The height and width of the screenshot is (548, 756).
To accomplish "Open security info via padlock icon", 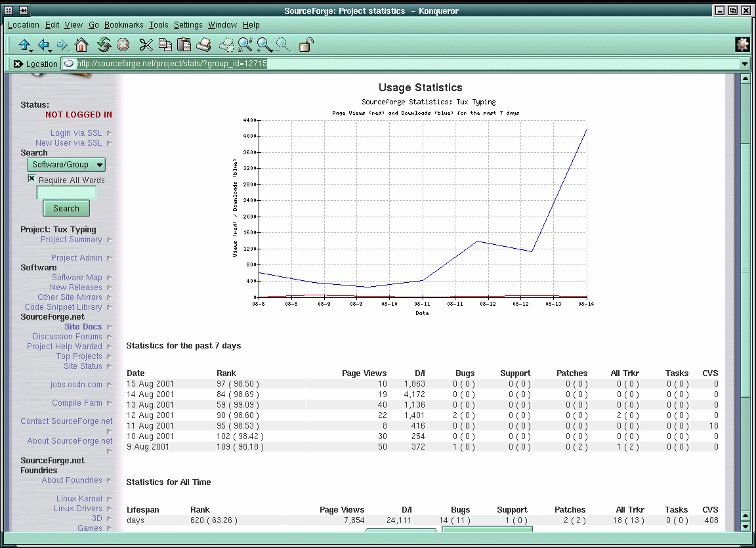I will click(x=306, y=45).
